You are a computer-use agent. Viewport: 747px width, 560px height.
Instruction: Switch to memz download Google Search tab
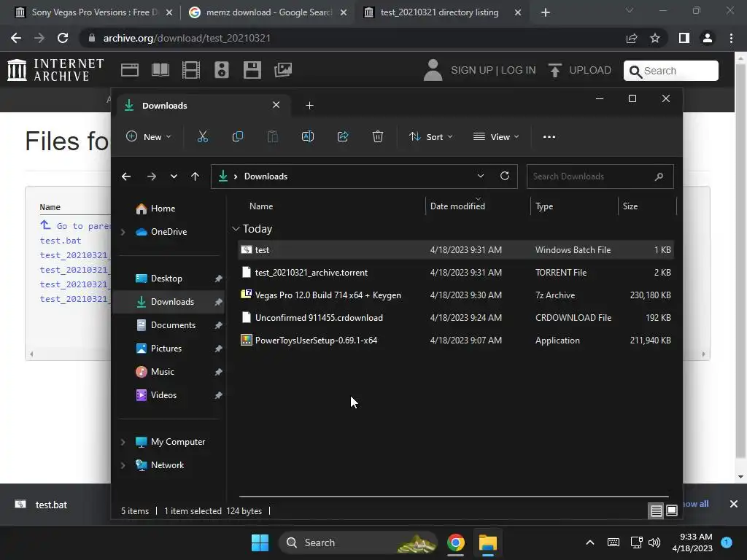click(268, 12)
